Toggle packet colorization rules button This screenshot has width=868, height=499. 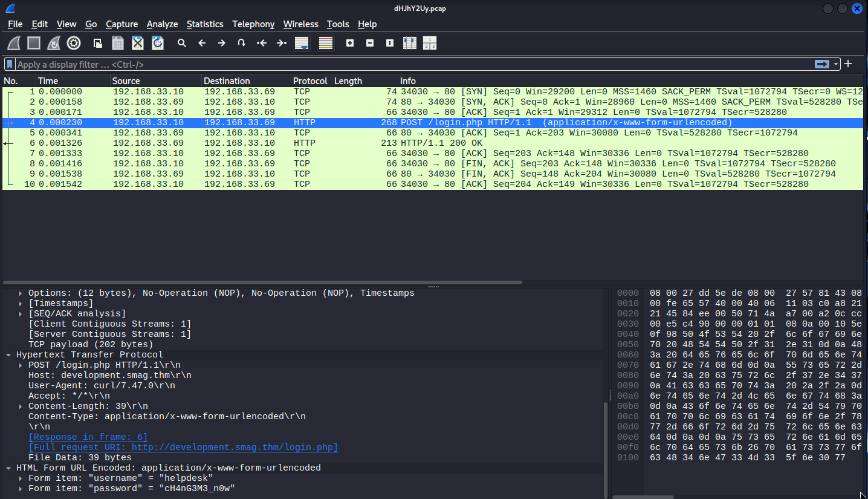pyautogui.click(x=326, y=43)
